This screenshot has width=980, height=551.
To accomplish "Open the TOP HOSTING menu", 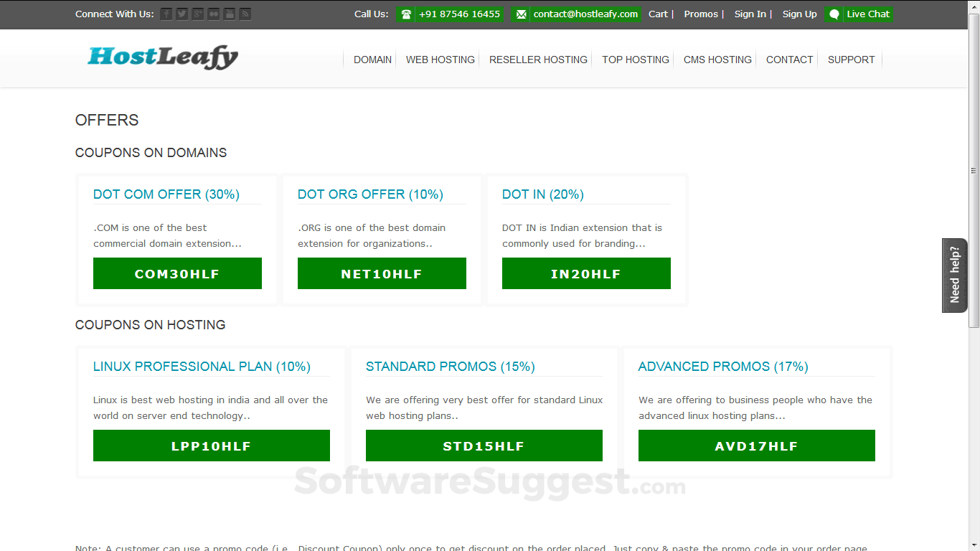I will click(636, 60).
